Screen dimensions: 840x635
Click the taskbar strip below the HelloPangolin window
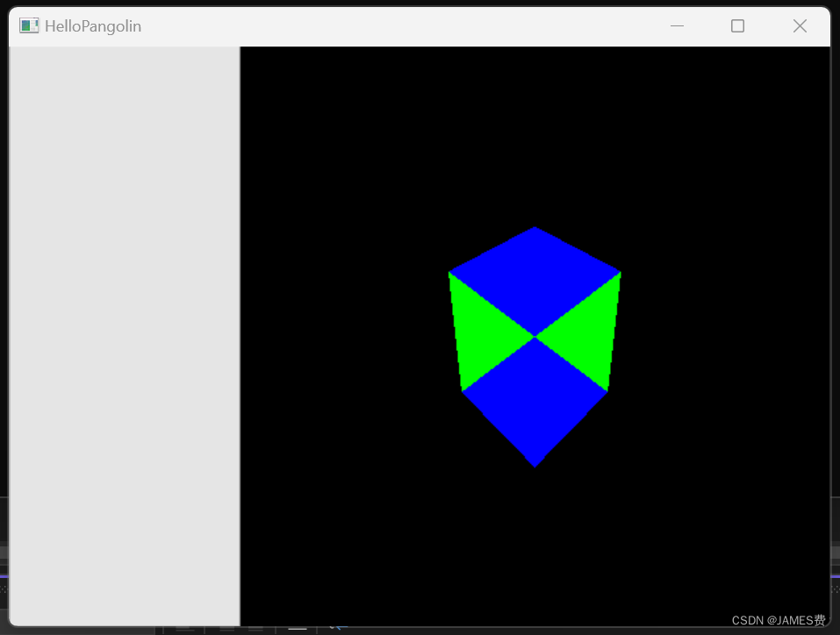pos(483,631)
